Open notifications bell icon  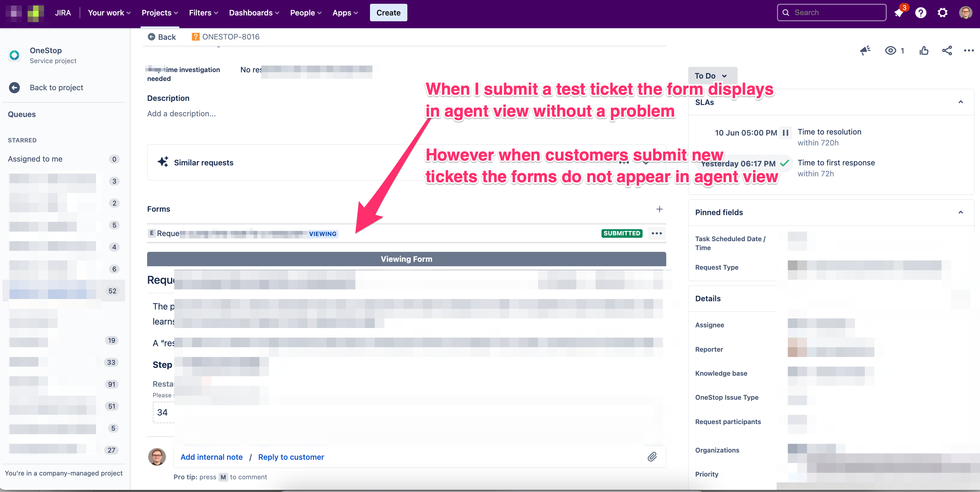point(899,13)
